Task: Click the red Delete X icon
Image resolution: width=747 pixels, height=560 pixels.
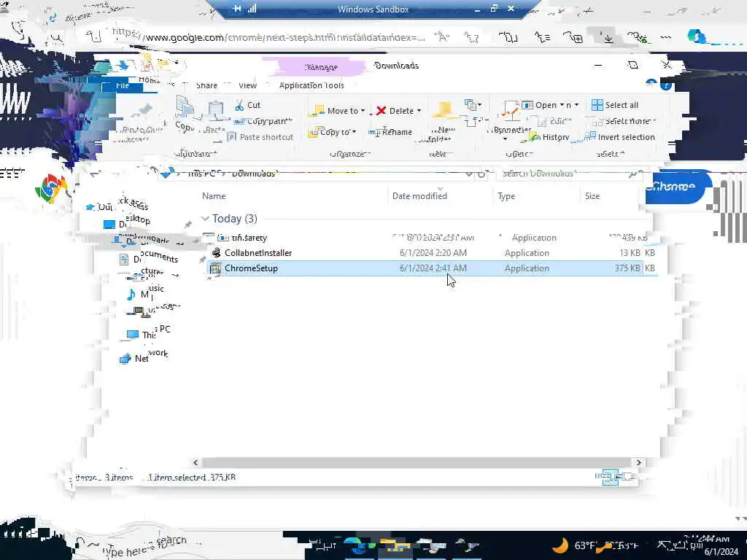Action: coord(381,111)
